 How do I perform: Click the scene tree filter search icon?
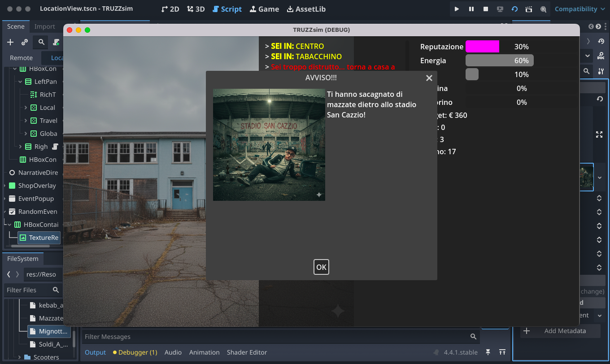coord(41,42)
